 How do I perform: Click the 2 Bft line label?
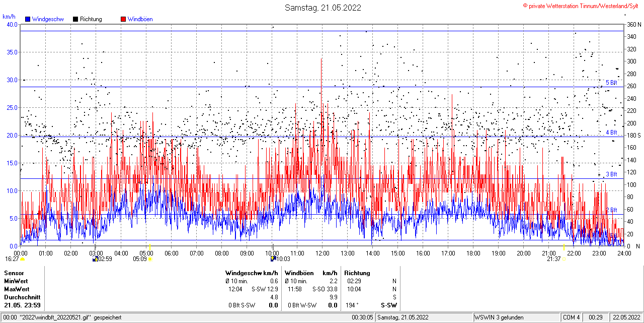click(611, 210)
